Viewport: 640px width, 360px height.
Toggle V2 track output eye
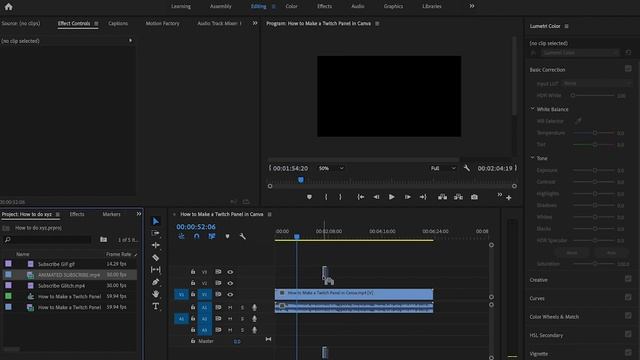click(x=230, y=283)
